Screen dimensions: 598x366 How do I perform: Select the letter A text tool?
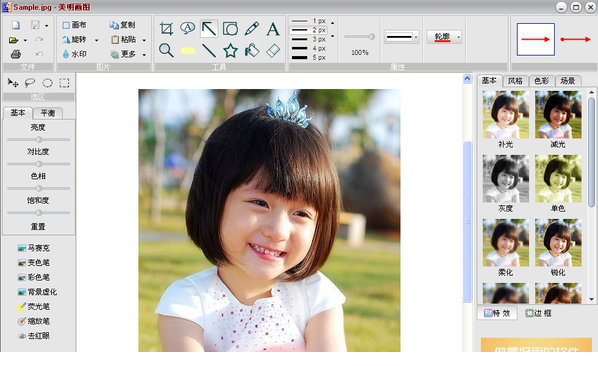(273, 29)
